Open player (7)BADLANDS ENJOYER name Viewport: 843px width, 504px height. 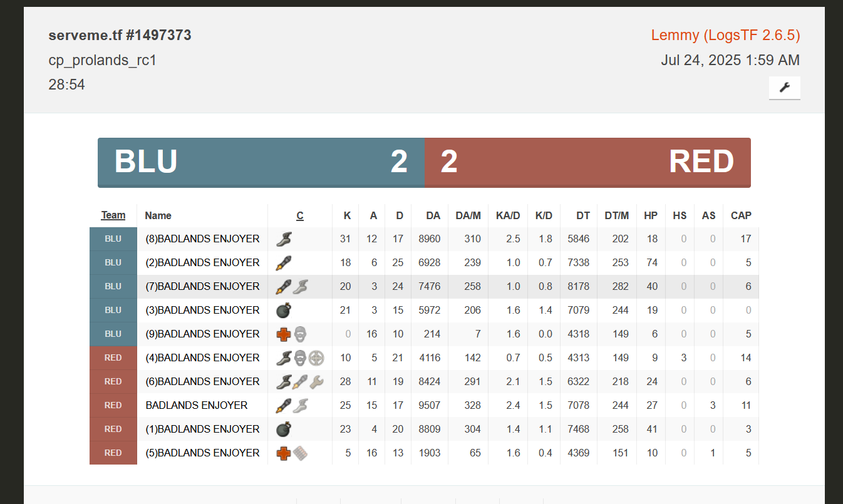coord(202,286)
